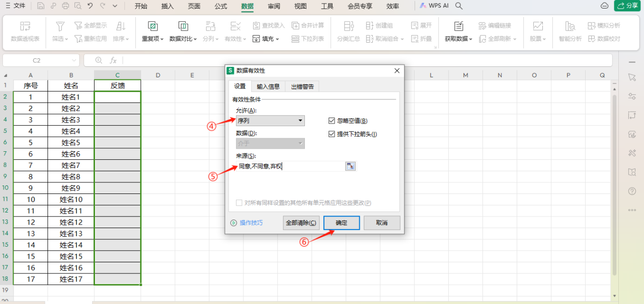Click 模拟分析 what-if analysis tool
The image size is (644, 304).
click(x=604, y=25)
